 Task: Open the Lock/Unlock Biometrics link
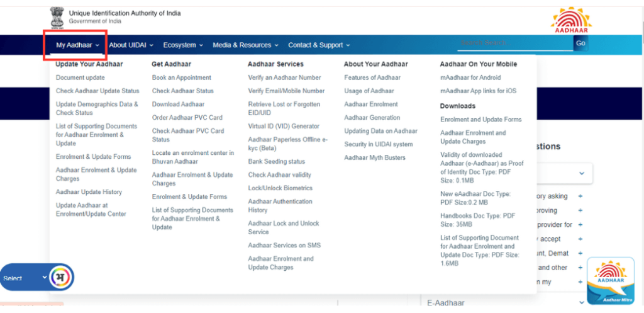pos(280,188)
